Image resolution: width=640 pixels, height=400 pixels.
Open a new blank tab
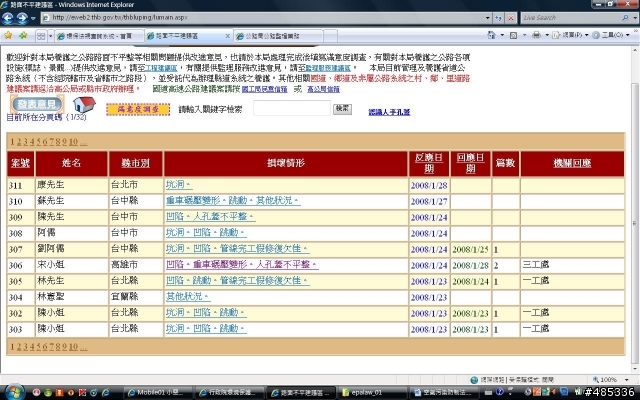(330, 36)
